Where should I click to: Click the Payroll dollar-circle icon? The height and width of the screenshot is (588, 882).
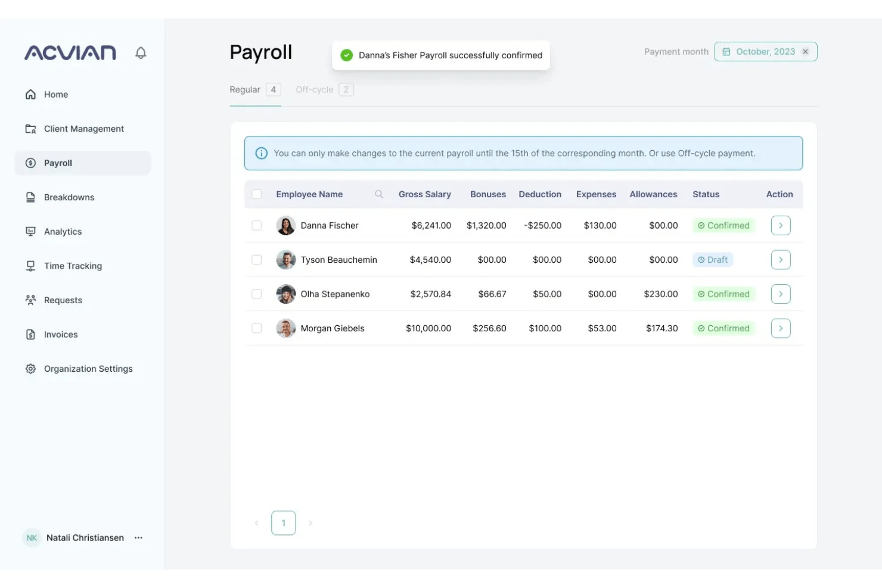[30, 163]
